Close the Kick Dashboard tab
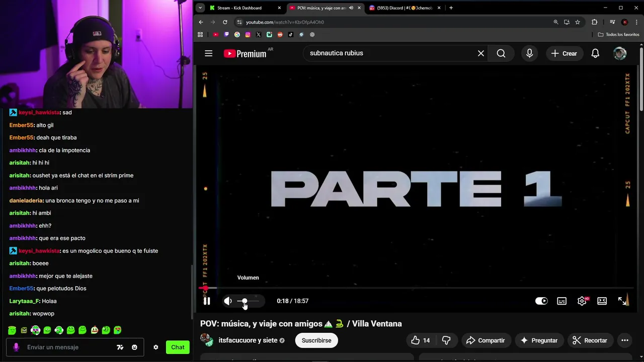 (279, 8)
